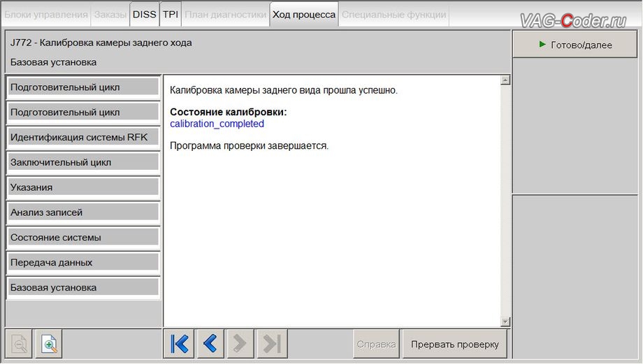Click the zoom out document icon
The height and width of the screenshot is (364, 643).
[x=19, y=344]
